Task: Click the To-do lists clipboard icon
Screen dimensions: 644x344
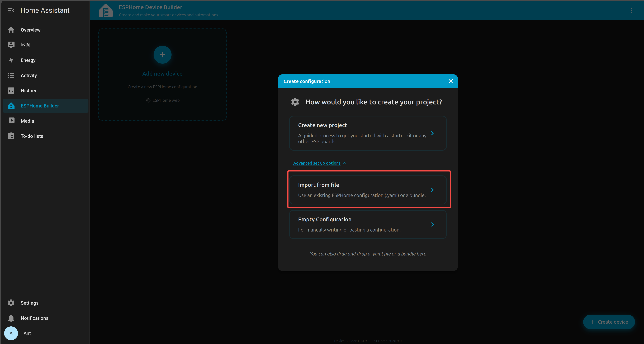Action: (11, 136)
